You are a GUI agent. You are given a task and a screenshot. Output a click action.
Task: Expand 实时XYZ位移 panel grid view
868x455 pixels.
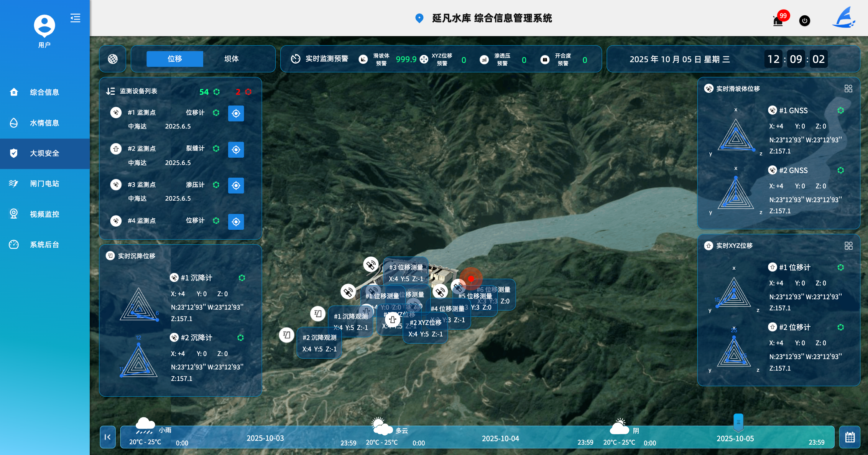tap(848, 246)
